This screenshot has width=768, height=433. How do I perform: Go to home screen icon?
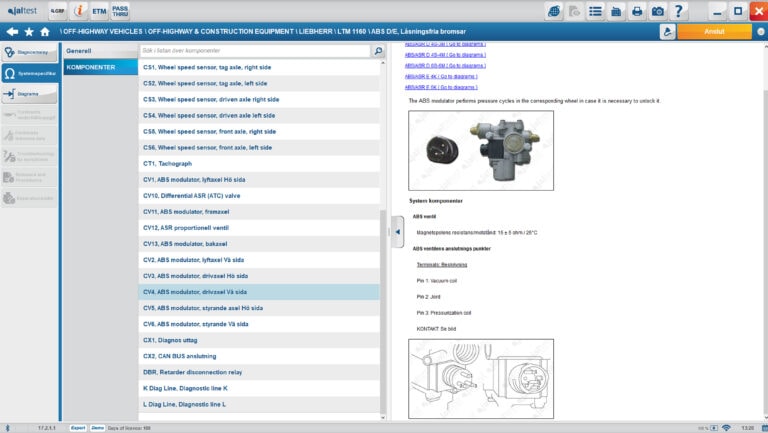(x=45, y=32)
